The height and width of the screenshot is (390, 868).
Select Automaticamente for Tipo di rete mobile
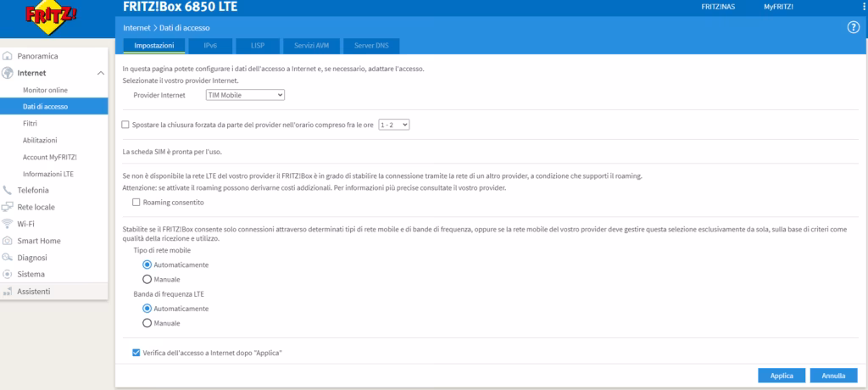(x=147, y=265)
